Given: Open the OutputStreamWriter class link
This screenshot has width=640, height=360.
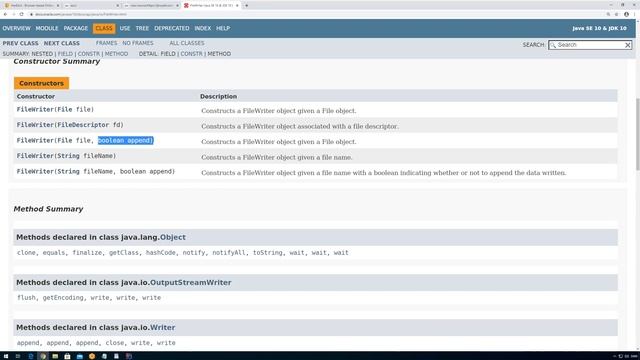Looking at the screenshot, I should point(191,282).
